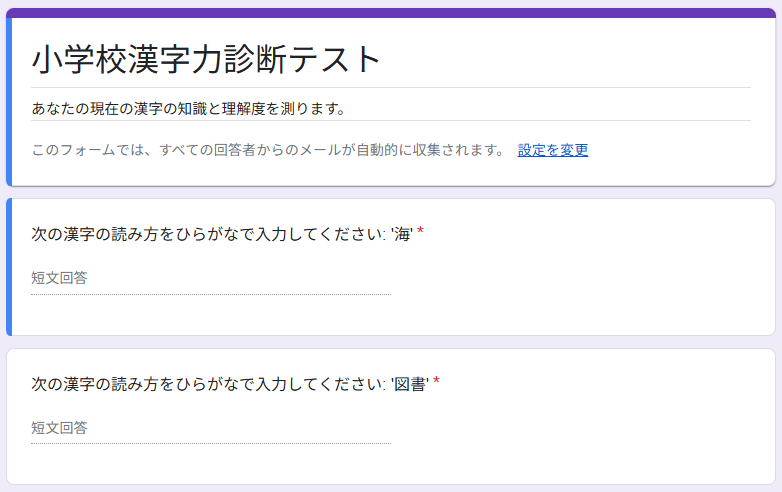
Task: Click empty space right of '海' answer field
Action: click(580, 278)
